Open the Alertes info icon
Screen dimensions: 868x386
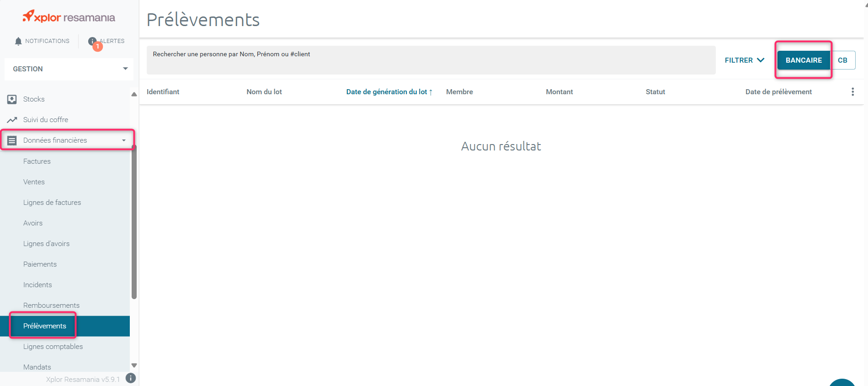92,41
